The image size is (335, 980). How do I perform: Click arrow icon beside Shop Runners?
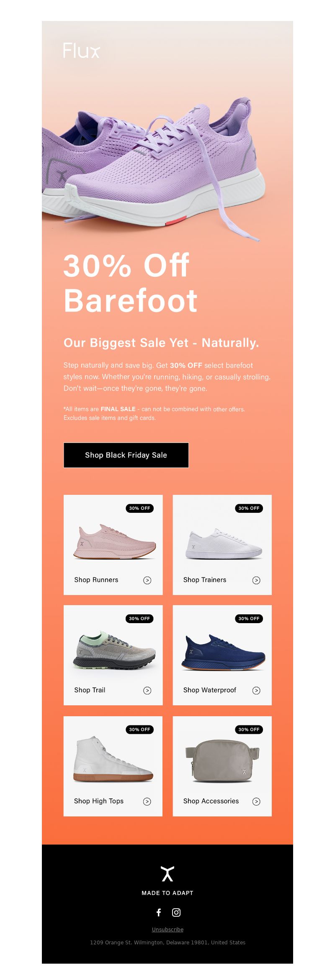147,580
